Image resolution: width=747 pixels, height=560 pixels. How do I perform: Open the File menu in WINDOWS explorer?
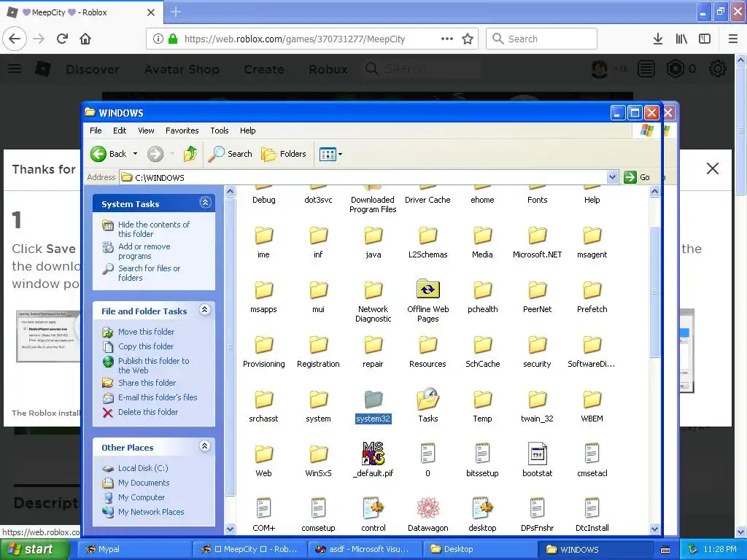click(x=96, y=131)
